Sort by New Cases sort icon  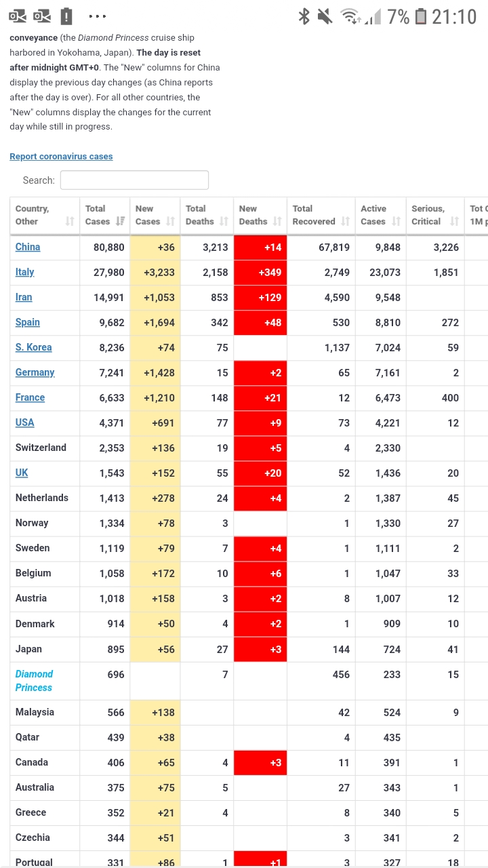pos(170,222)
